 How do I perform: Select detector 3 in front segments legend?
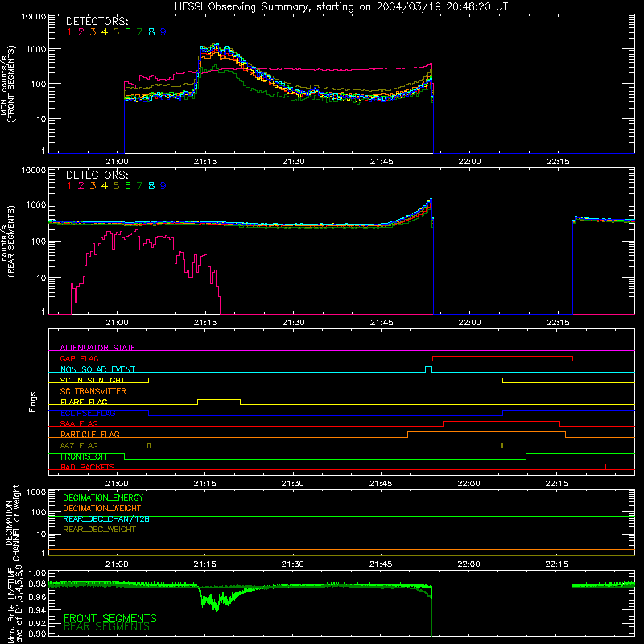tap(93, 32)
